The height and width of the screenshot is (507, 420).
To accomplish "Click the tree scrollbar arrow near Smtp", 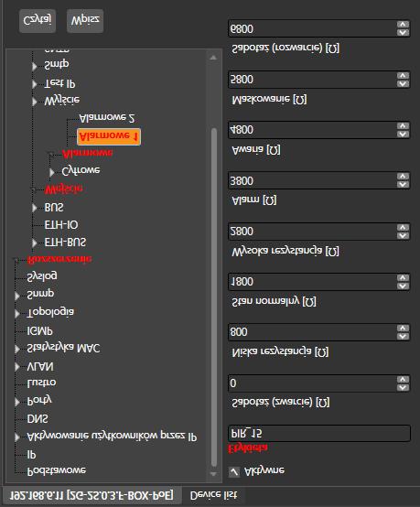I will (x=213, y=58).
